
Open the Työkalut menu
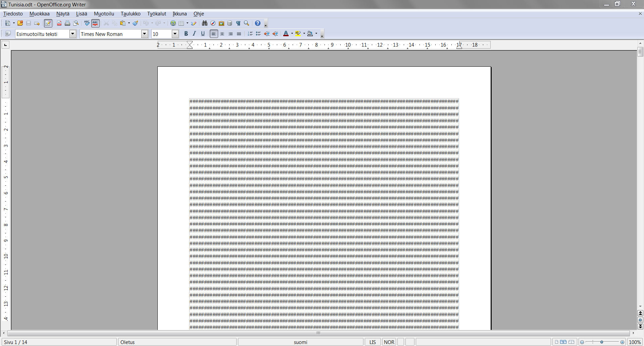156,14
